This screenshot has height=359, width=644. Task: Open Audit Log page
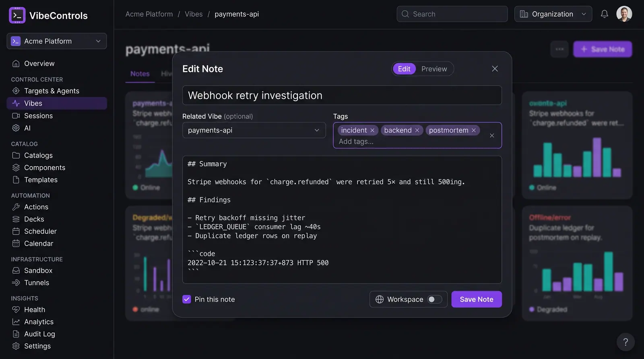(x=57, y=334)
